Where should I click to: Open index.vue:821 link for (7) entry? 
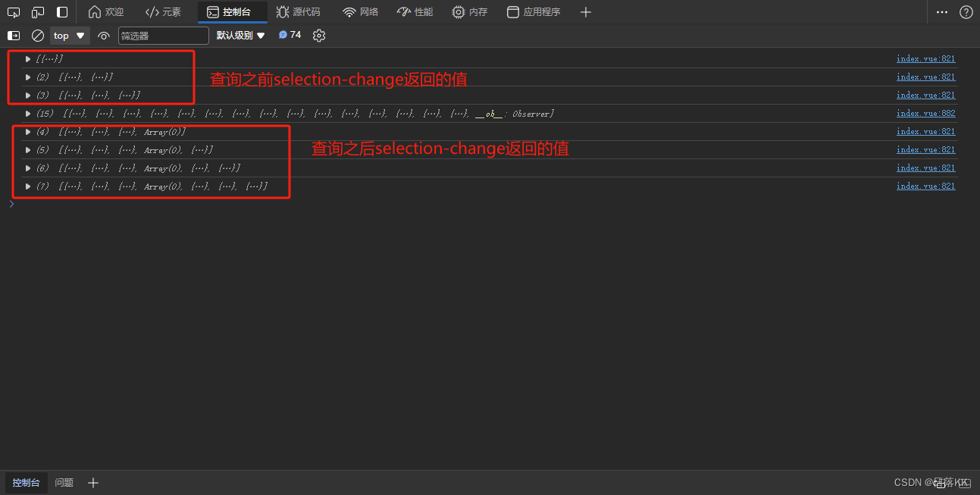tap(925, 186)
